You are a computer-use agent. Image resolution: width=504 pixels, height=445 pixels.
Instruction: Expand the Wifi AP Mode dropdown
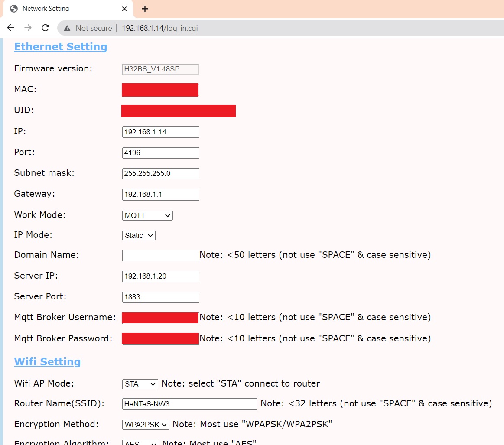point(140,384)
